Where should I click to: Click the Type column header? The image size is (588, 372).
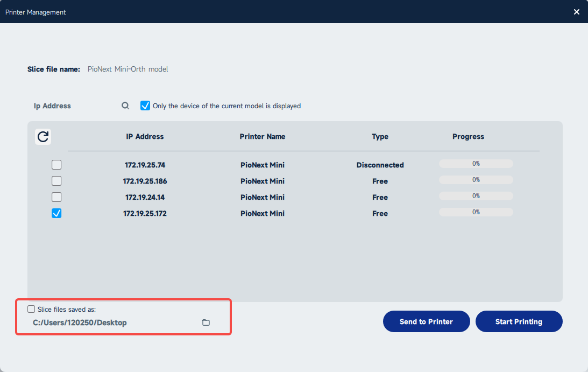coord(380,137)
